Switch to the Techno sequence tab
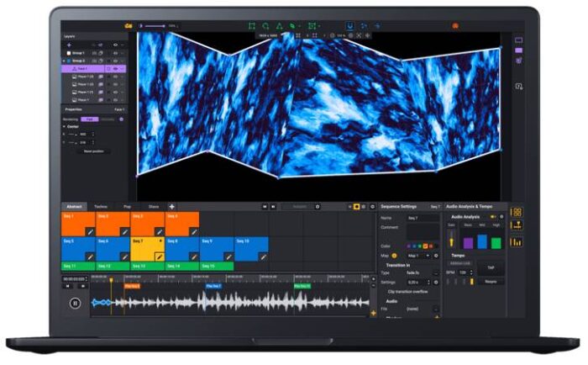588x365 pixels. pyautogui.click(x=100, y=206)
